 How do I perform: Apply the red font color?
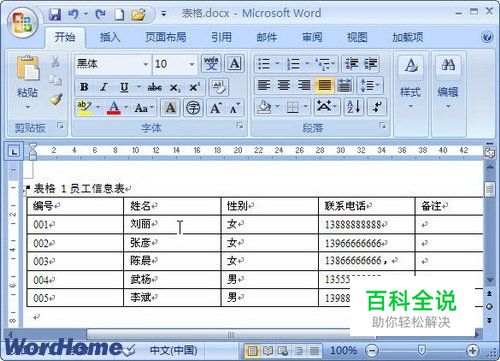pos(114,108)
